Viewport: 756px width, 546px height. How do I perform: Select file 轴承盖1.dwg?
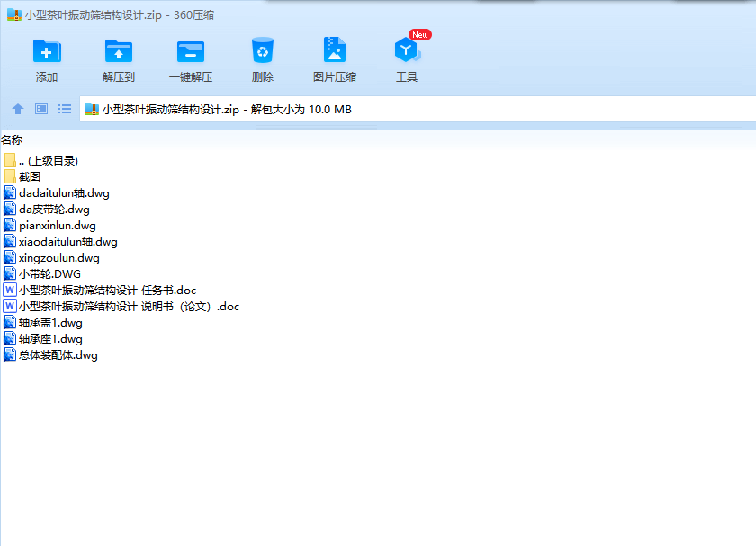(43, 322)
